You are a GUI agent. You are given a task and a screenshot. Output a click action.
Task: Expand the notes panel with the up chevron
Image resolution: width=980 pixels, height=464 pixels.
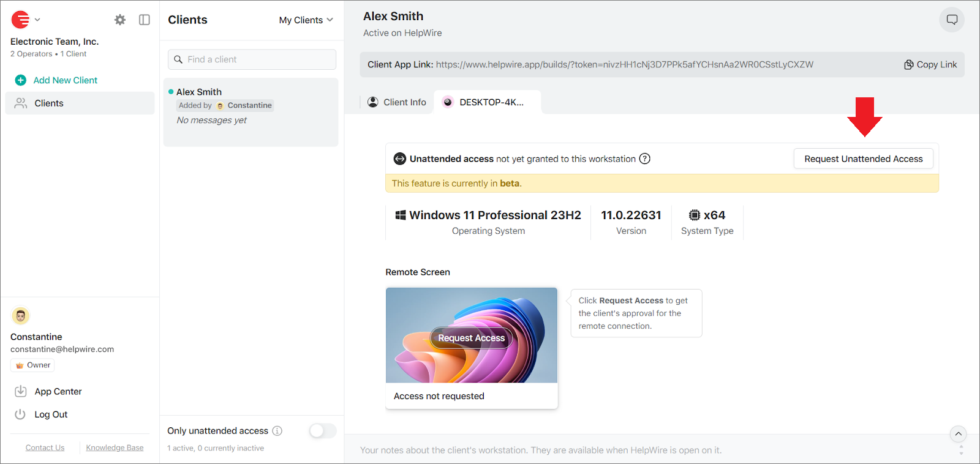[x=959, y=433]
